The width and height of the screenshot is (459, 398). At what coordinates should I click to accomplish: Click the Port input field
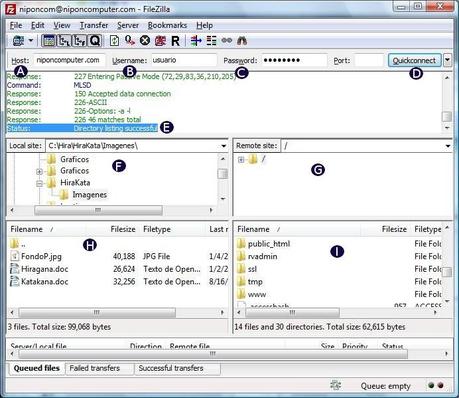[369, 60]
